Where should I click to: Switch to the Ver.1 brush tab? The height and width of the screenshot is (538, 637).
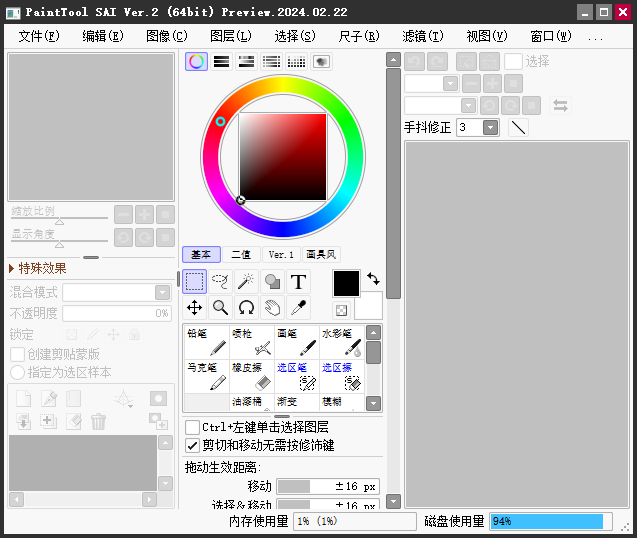tap(281, 254)
